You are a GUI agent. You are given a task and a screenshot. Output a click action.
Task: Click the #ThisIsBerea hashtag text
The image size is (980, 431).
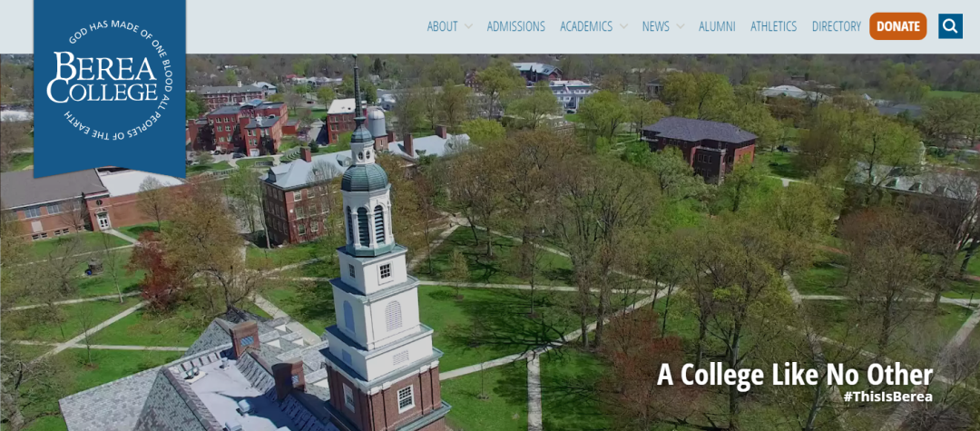[x=887, y=397]
